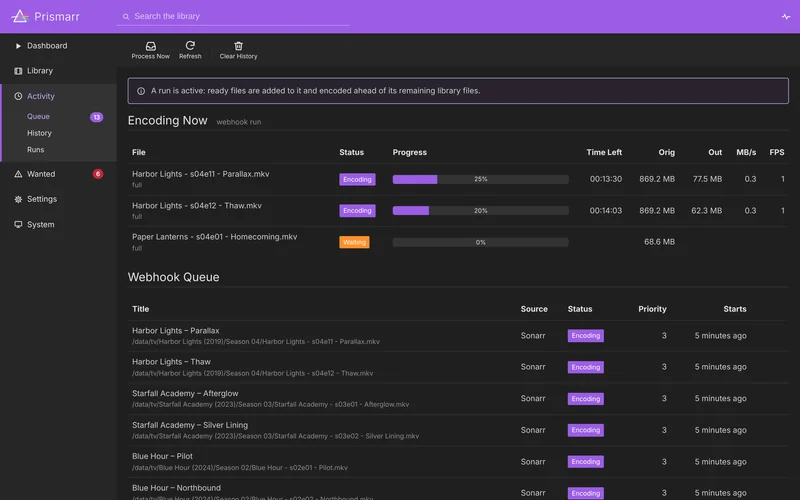Click the Blue Hour – Pilot title

162,456
